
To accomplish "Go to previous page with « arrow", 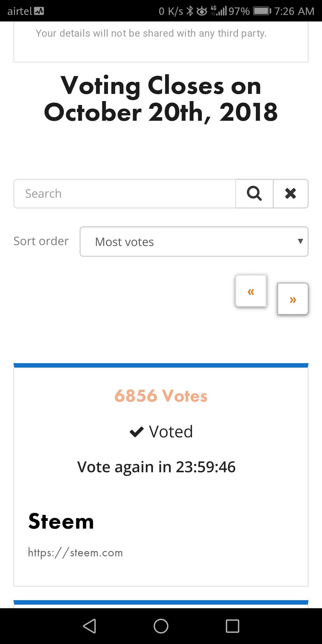I will coord(251,291).
